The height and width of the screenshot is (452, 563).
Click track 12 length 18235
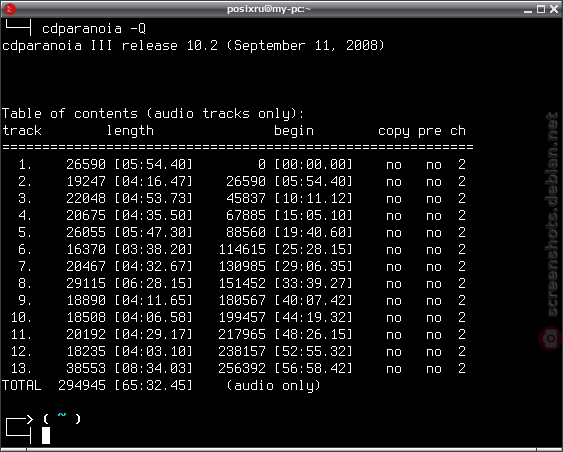click(x=86, y=351)
